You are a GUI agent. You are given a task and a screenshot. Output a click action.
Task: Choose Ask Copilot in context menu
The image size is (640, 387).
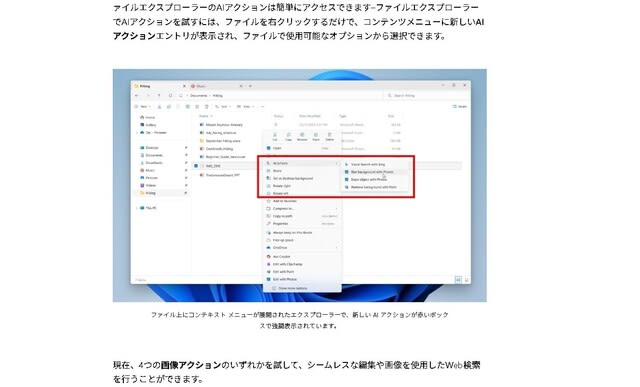coord(302,256)
